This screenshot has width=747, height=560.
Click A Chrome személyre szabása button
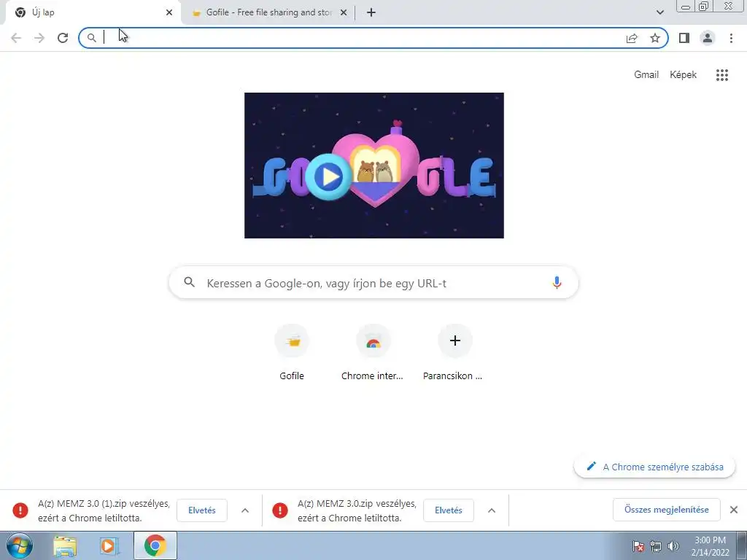click(654, 467)
